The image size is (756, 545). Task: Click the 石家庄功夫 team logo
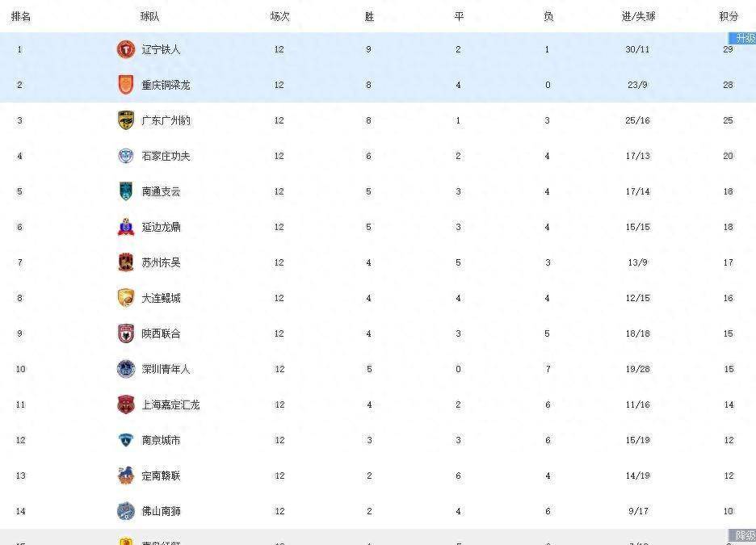click(125, 156)
